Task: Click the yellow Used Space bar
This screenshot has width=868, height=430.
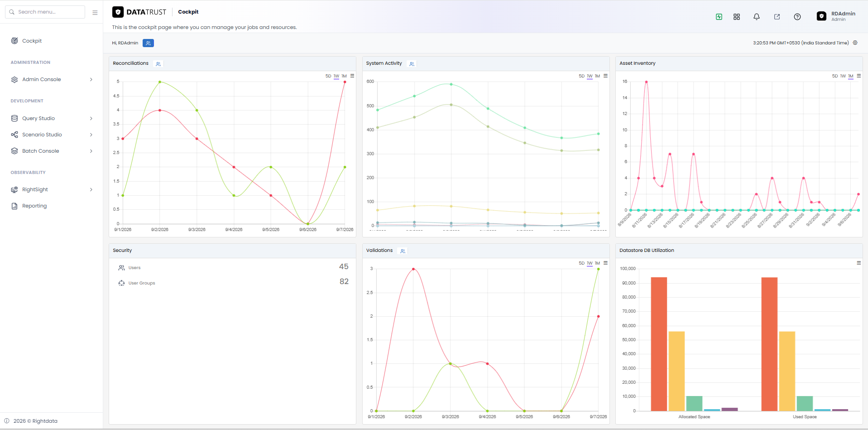Action: point(787,371)
